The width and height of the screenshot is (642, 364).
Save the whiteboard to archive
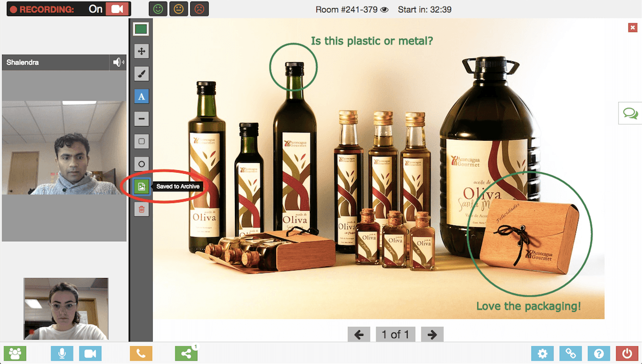pyautogui.click(x=141, y=186)
